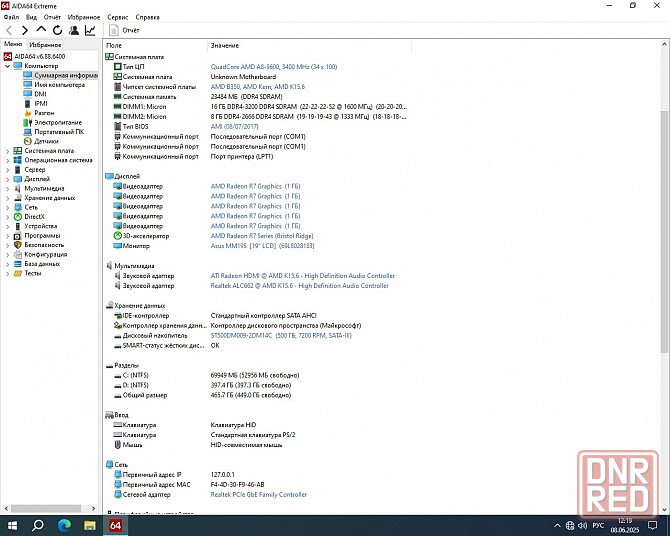Expand the Операционная система tree node
The width and height of the screenshot is (670, 536).
coord(7,160)
